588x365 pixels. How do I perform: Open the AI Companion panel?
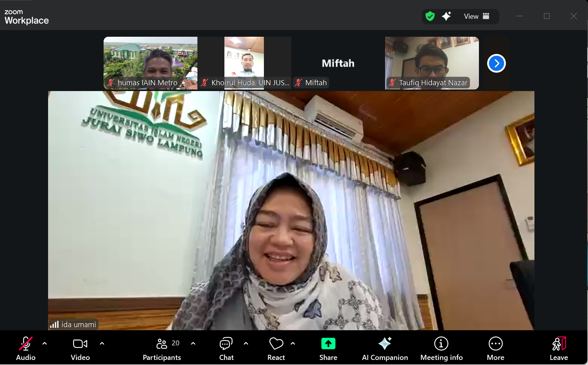point(385,348)
